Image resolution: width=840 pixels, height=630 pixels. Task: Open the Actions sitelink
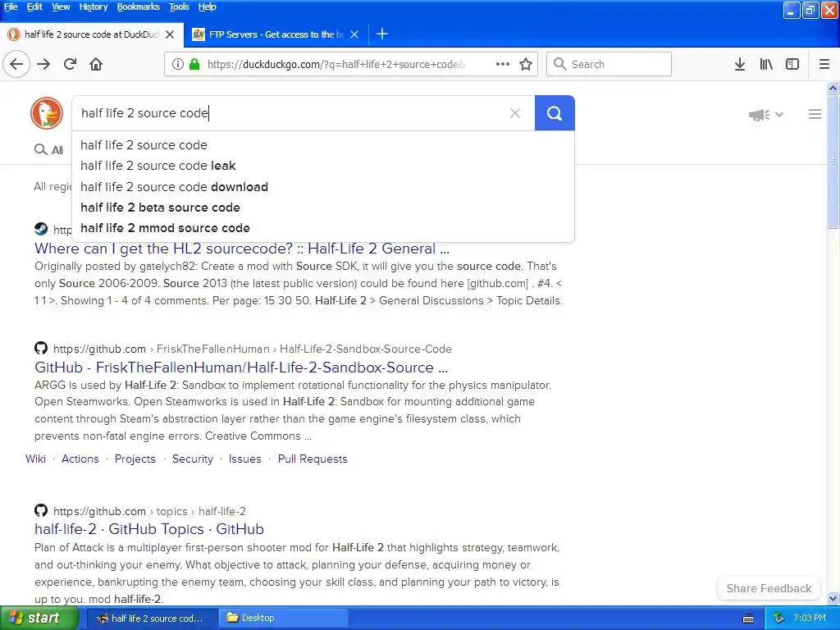pos(80,459)
